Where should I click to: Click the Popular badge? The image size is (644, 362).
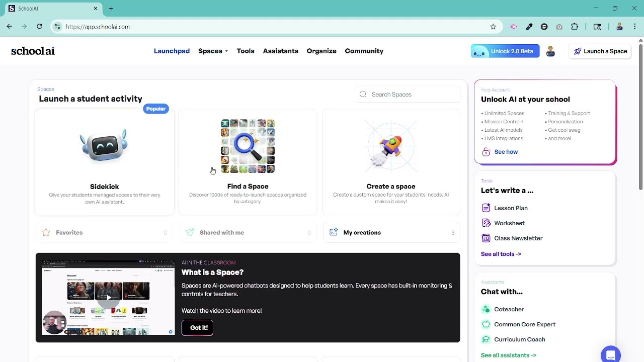pyautogui.click(x=156, y=109)
